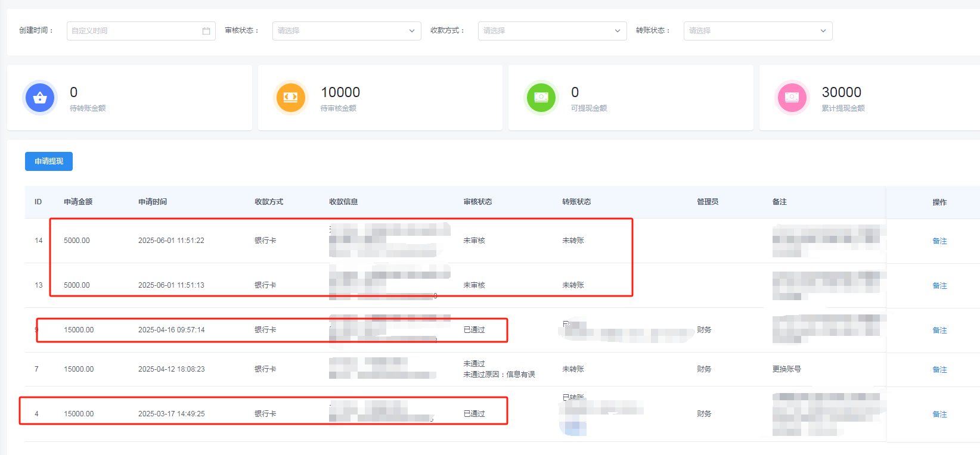Click 备注 link for row ID 7

[x=939, y=370]
